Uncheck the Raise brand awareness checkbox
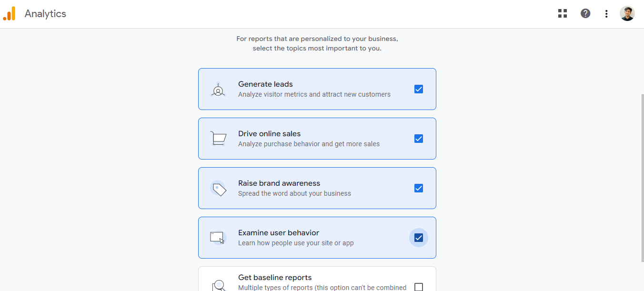 pos(419,188)
